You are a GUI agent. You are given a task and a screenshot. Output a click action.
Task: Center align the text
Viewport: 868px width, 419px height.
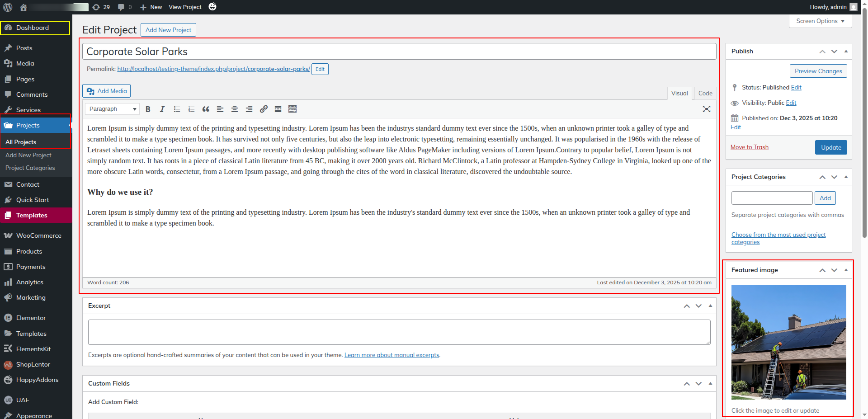(235, 109)
